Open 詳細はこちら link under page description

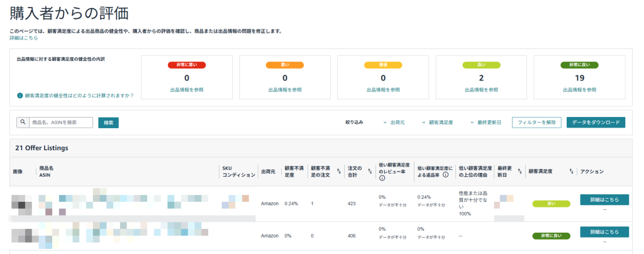pyautogui.click(x=24, y=38)
